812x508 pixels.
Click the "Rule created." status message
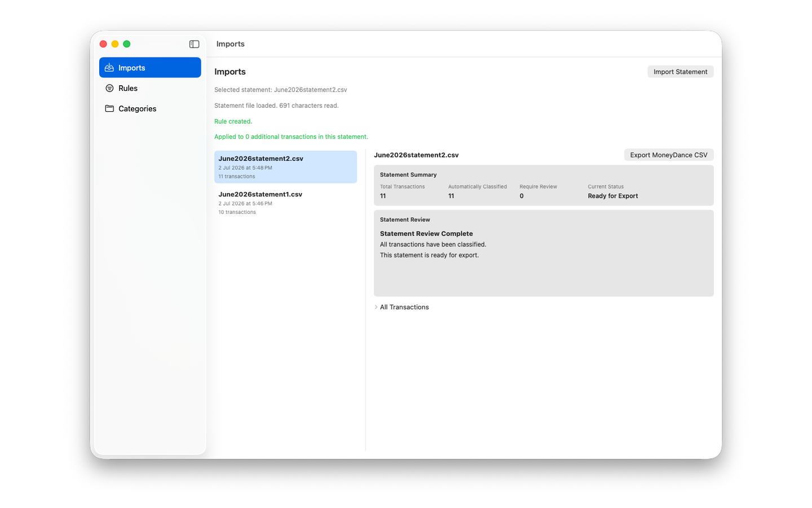[233, 121]
